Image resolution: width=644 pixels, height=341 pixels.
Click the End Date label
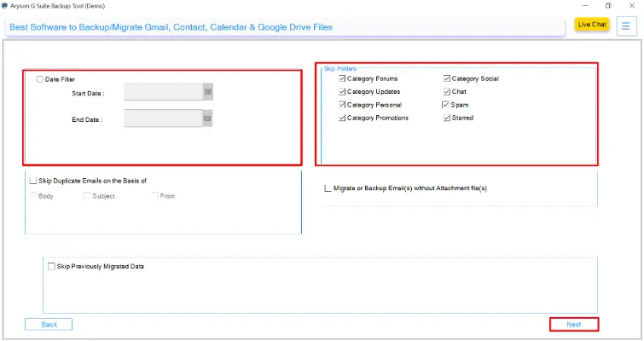point(87,120)
